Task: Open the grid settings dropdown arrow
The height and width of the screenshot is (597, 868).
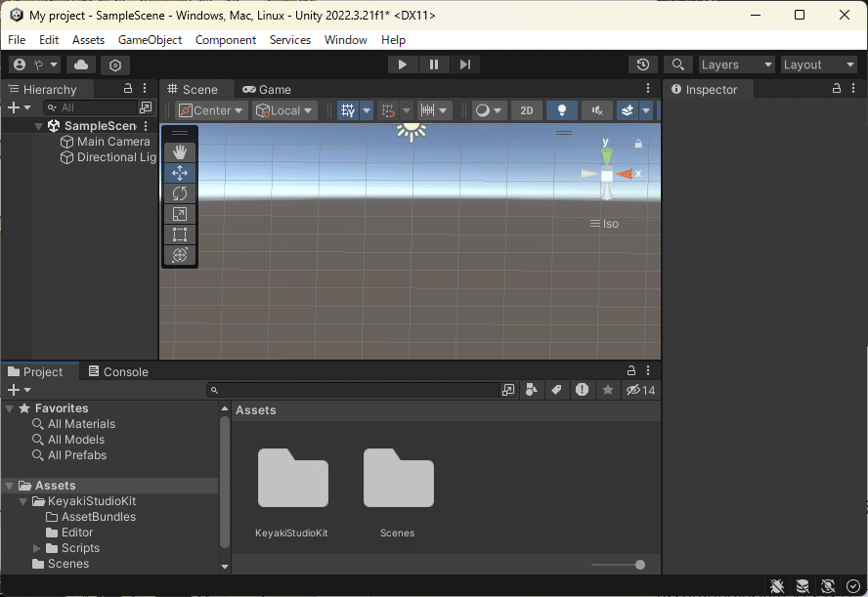Action: pyautogui.click(x=367, y=110)
